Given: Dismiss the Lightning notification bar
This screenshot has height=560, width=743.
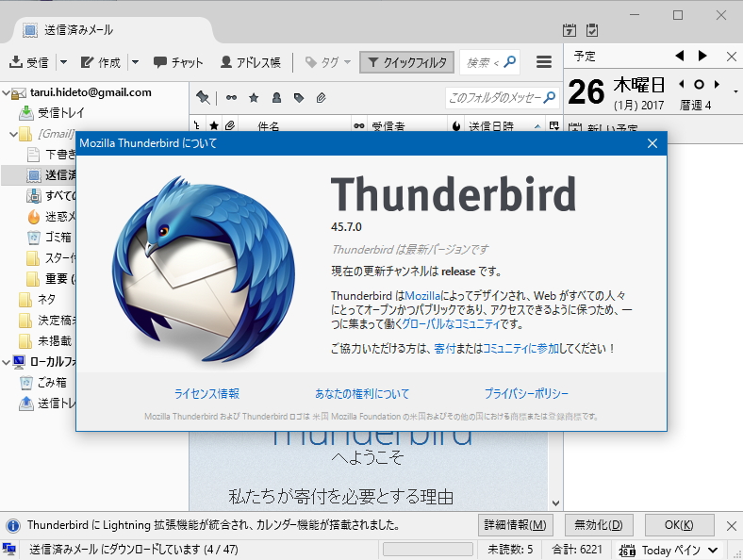Looking at the screenshot, I should (x=731, y=525).
